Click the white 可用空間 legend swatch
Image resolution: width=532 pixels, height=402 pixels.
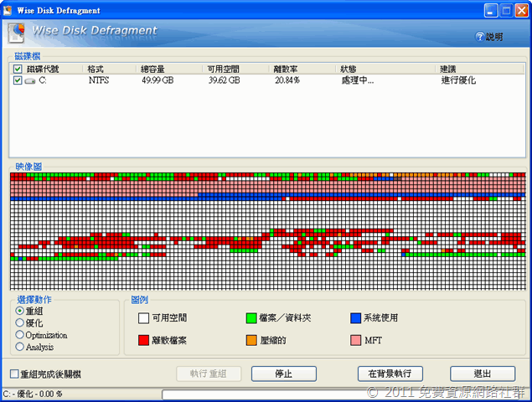pos(143,318)
